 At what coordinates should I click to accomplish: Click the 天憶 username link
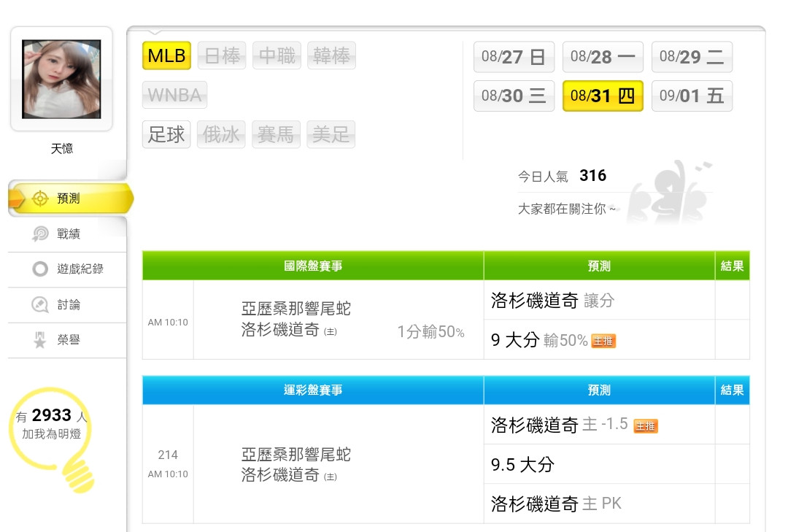(61, 148)
